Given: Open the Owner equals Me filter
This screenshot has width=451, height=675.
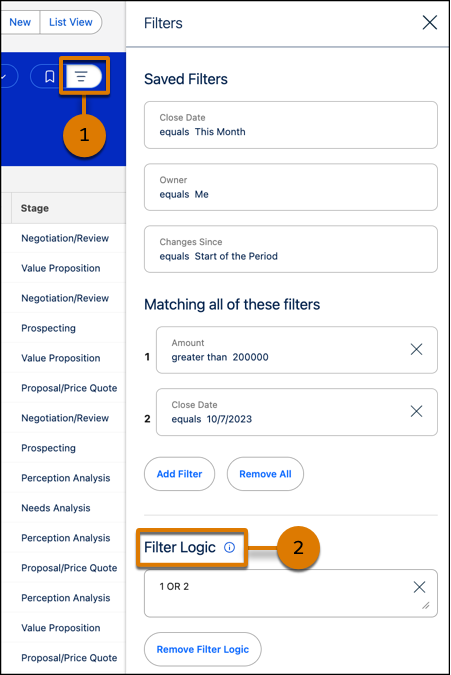Looking at the screenshot, I should point(291,187).
